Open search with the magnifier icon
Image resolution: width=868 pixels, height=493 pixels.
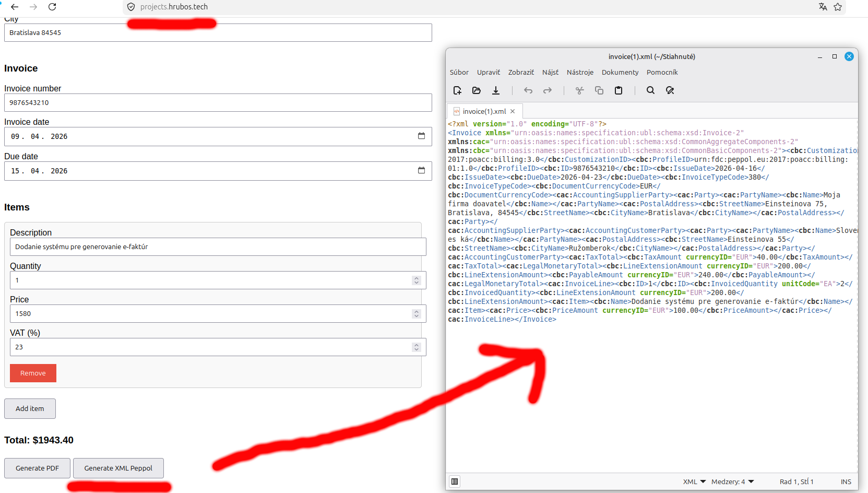[650, 90]
